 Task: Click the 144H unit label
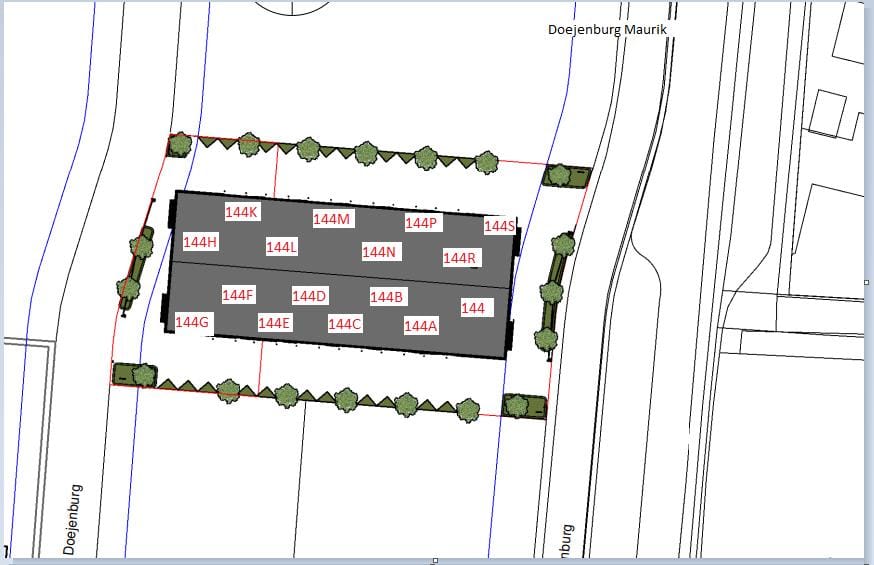coord(201,242)
